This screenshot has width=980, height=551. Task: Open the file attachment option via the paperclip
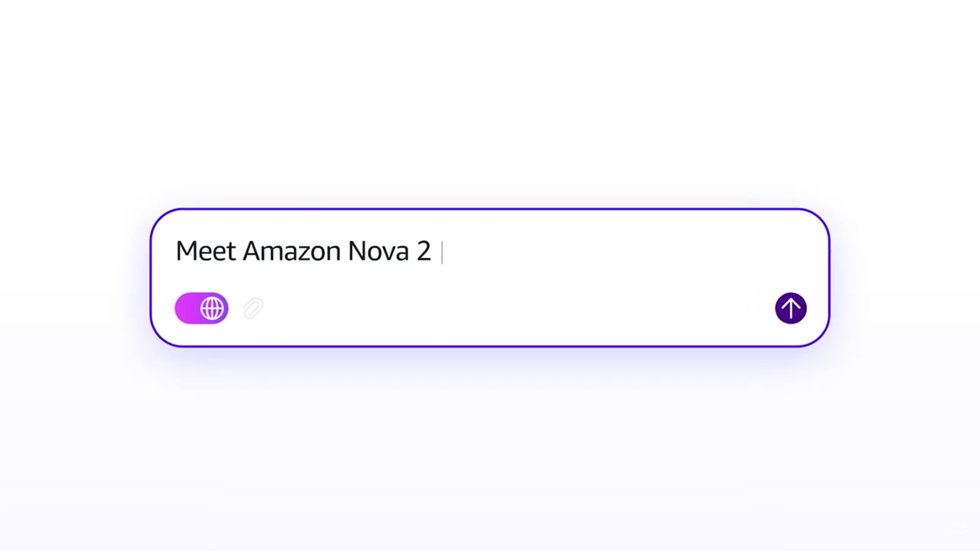[x=252, y=308]
